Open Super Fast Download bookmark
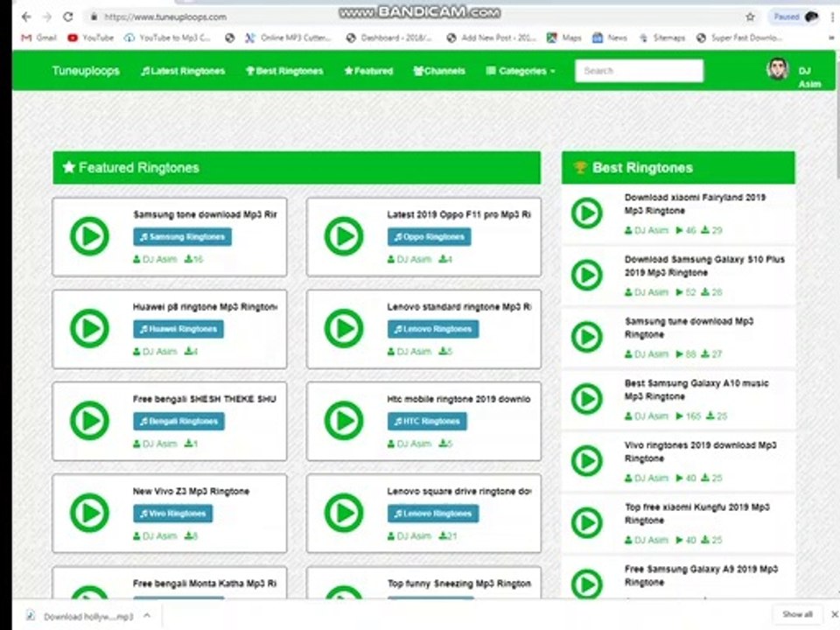 pyautogui.click(x=739, y=38)
